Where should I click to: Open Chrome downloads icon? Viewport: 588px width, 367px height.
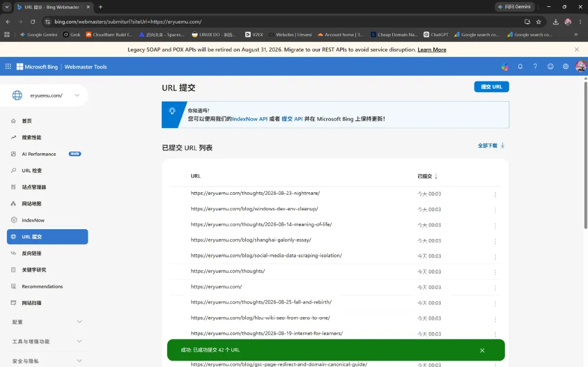pyautogui.click(x=556, y=22)
